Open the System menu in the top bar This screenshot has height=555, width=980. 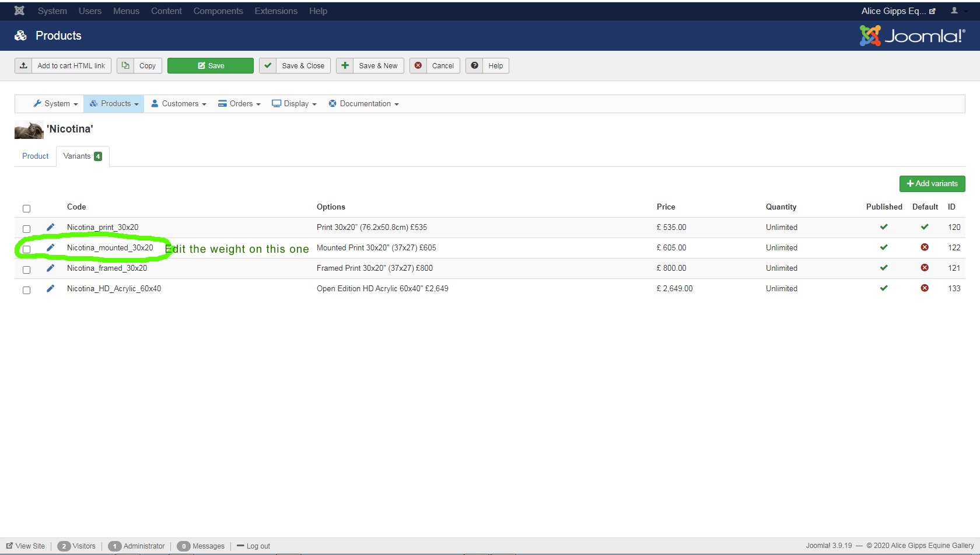[x=52, y=11]
